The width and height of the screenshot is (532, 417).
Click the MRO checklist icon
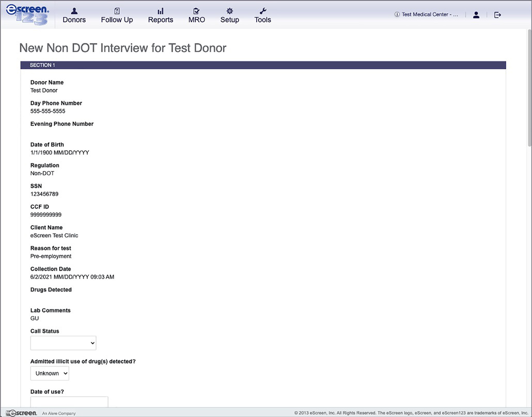[x=196, y=11]
